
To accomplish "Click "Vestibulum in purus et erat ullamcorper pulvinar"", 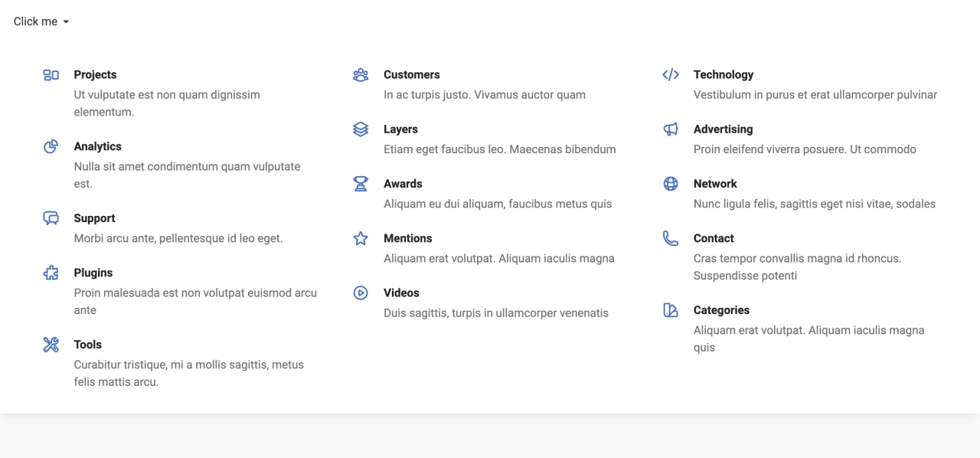I will (815, 95).
